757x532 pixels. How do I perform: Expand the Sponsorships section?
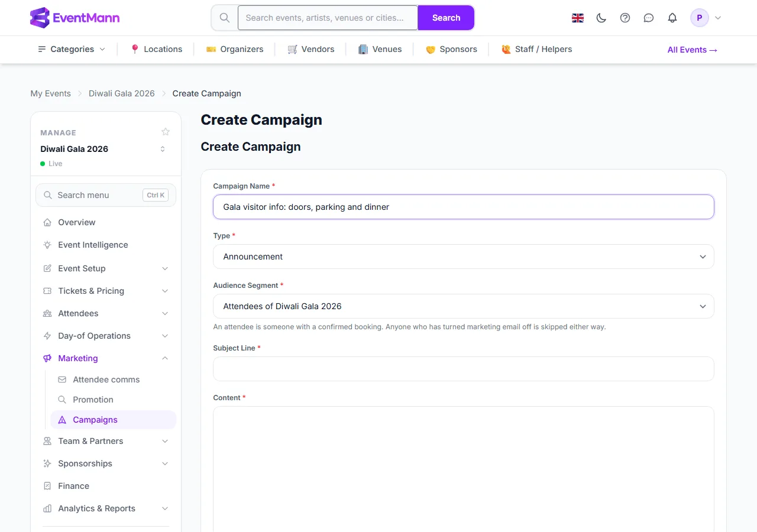coord(106,463)
